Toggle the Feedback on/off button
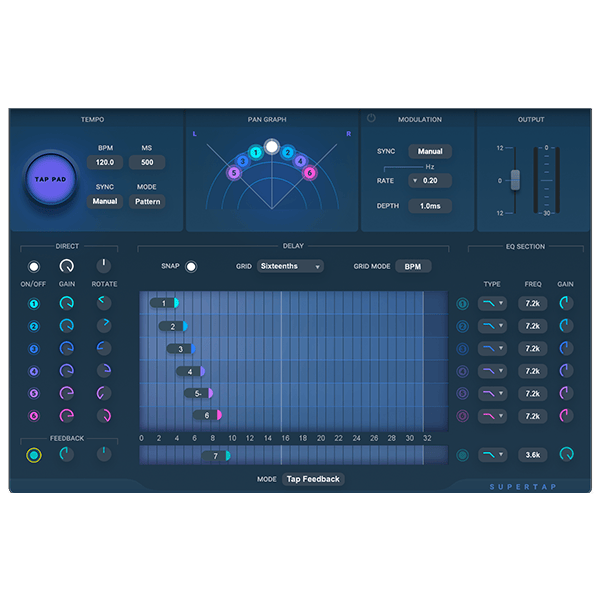Screen dimensions: 600x600 pyautogui.click(x=34, y=455)
